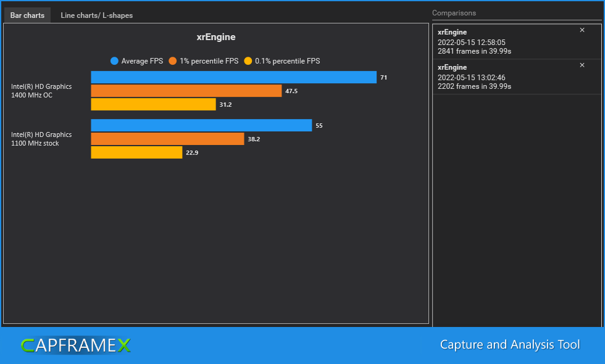Toggle the Average FPS legend marker

(114, 61)
